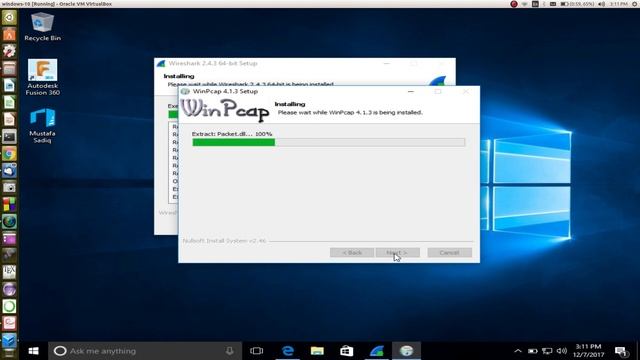Open Ubuntu battery indicator in top panel

tap(576, 4)
